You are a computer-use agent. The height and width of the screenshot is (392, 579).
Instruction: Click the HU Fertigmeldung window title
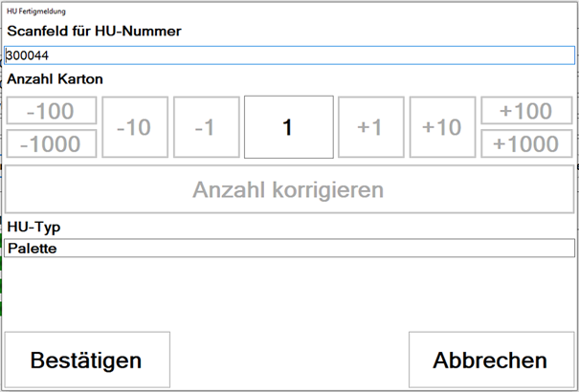coord(36,11)
